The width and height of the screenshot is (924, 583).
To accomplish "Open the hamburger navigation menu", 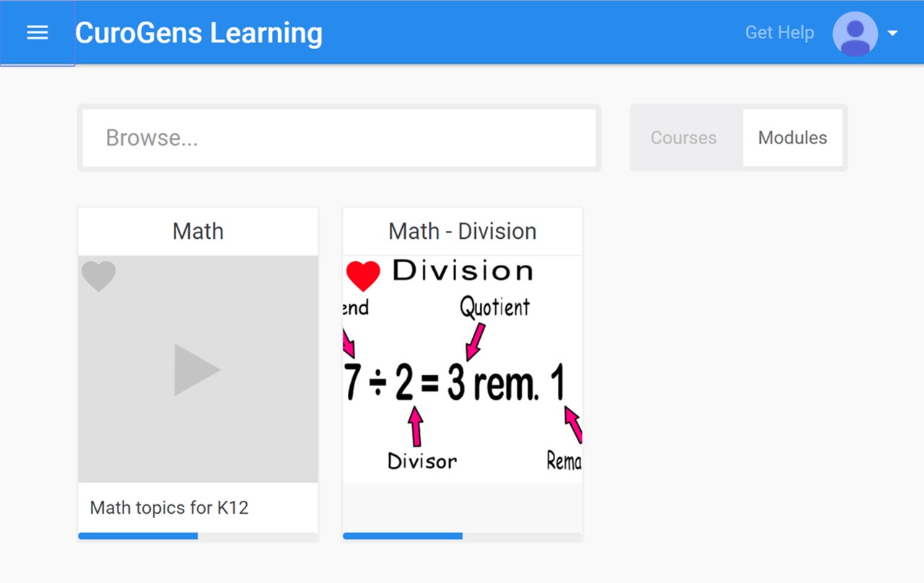I will pos(38,32).
